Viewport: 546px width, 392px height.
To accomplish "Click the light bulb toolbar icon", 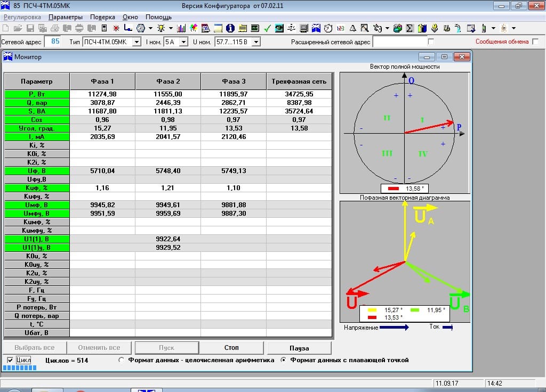I will (160, 28).
